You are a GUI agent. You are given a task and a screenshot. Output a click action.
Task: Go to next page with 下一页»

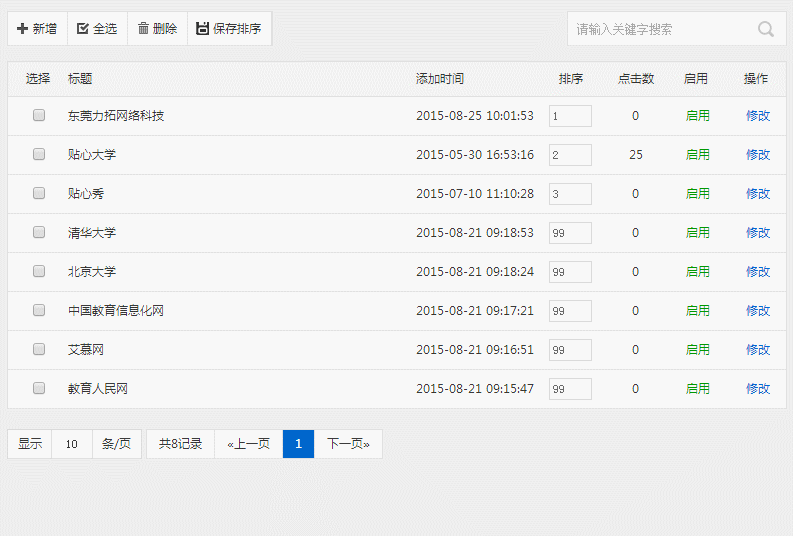pyautogui.click(x=348, y=444)
